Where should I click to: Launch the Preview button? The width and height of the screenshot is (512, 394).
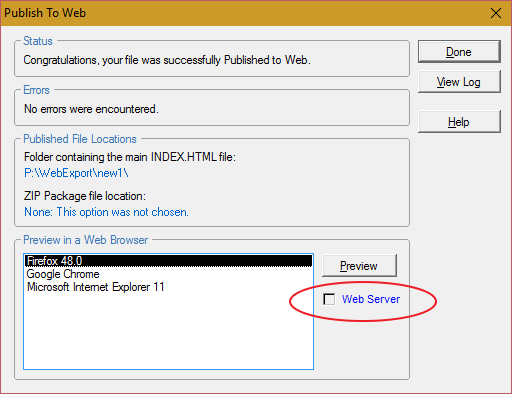click(359, 266)
